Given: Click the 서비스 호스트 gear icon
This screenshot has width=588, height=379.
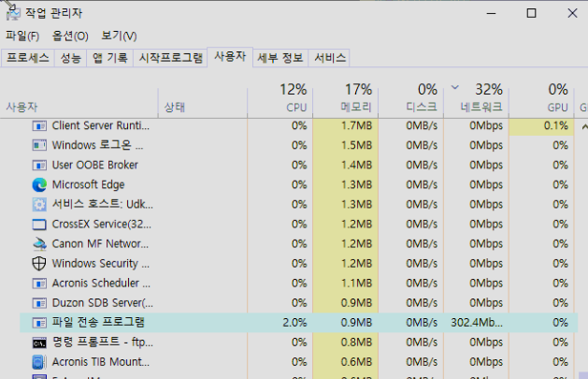Looking at the screenshot, I should pos(39,205).
